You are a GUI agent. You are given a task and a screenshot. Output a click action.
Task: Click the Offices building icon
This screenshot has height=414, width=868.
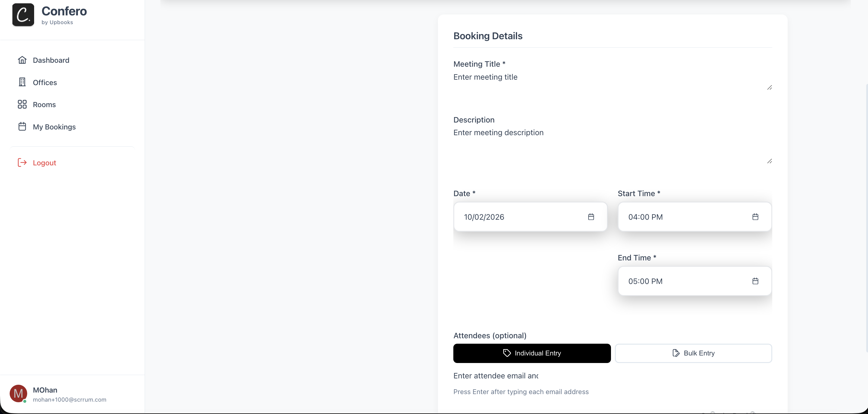point(22,82)
